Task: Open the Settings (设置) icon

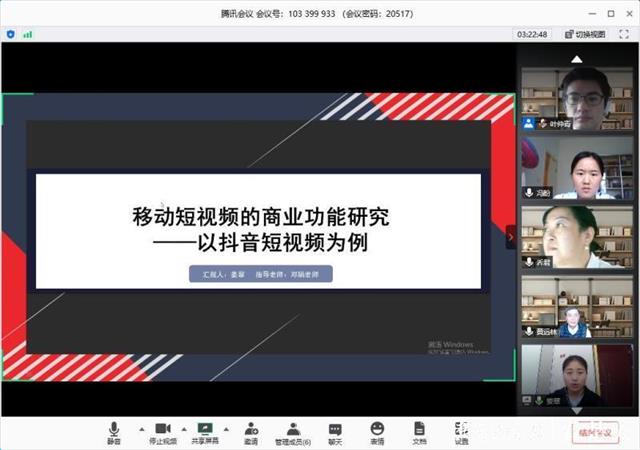Action: 461,432
